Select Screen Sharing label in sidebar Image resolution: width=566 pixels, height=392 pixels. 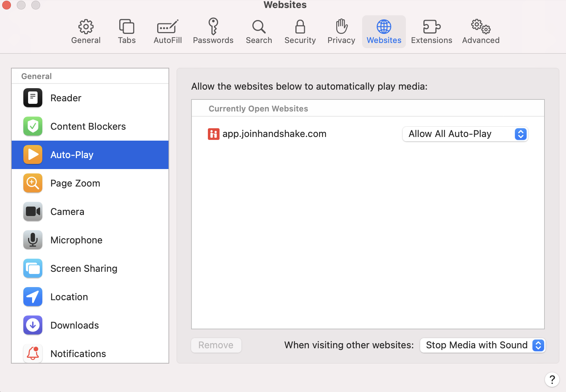coord(84,268)
